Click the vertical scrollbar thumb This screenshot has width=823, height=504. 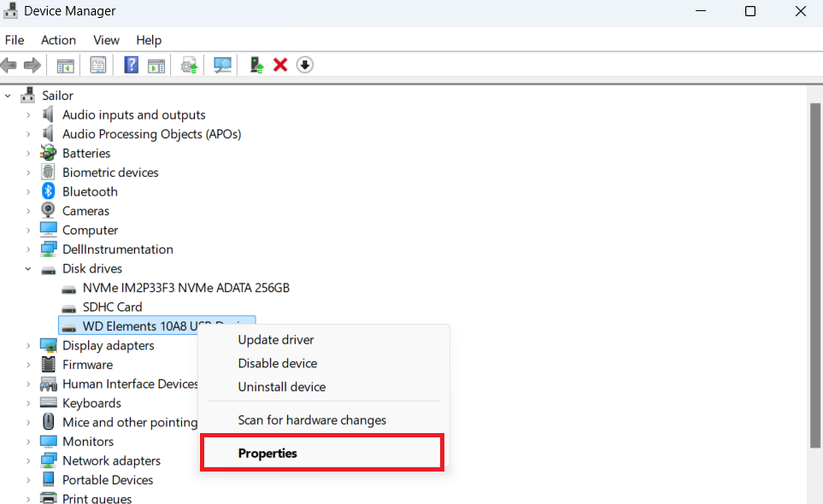814,275
